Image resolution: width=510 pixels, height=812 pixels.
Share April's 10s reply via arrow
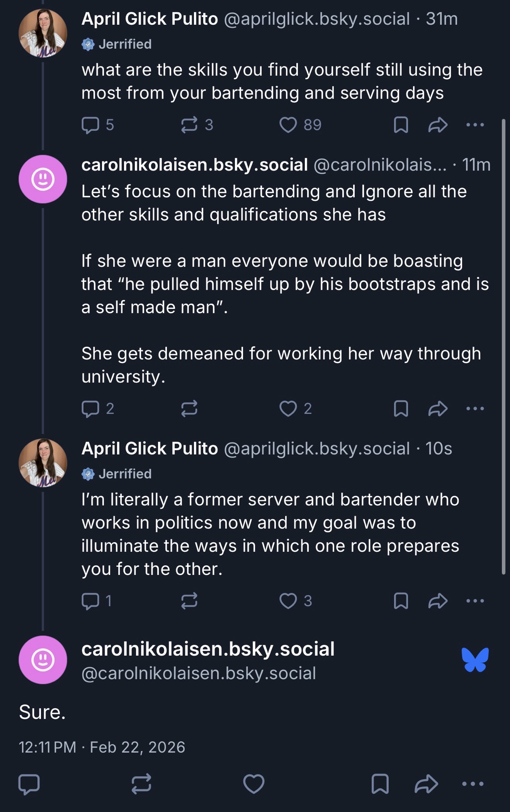[x=438, y=601]
